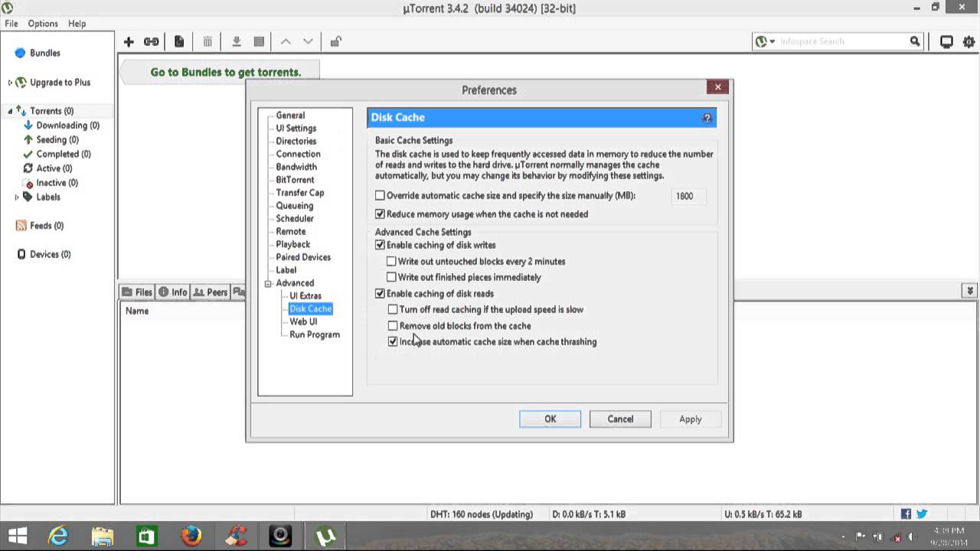Screen dimensions: 980x551
Task: Launch Firefox from the taskbar
Action: click(x=191, y=536)
